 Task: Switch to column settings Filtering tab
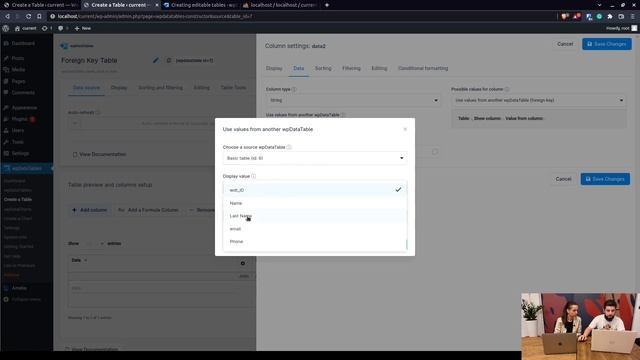pos(351,68)
